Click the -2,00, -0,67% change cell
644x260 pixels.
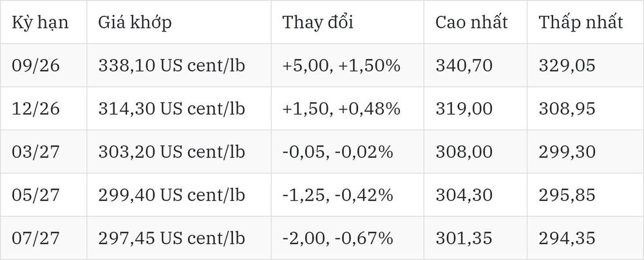point(337,239)
